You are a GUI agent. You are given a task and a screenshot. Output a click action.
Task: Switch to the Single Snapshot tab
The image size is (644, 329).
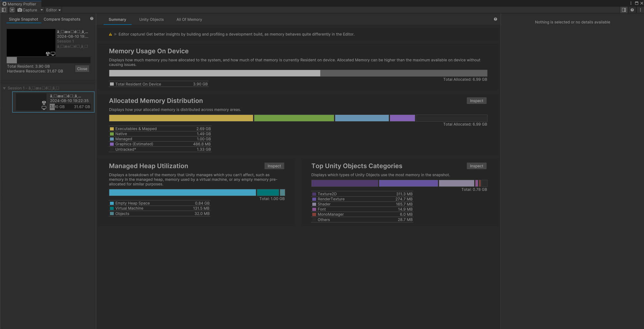point(23,19)
